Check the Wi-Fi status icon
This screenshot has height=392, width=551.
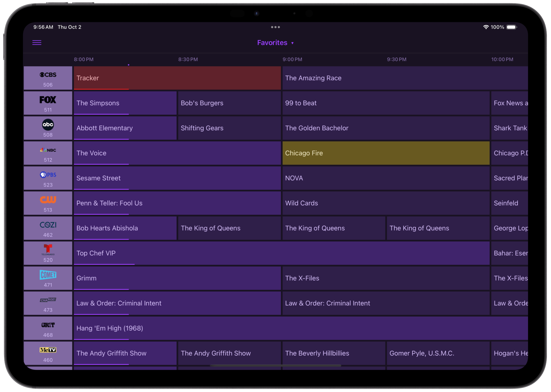[x=486, y=27]
